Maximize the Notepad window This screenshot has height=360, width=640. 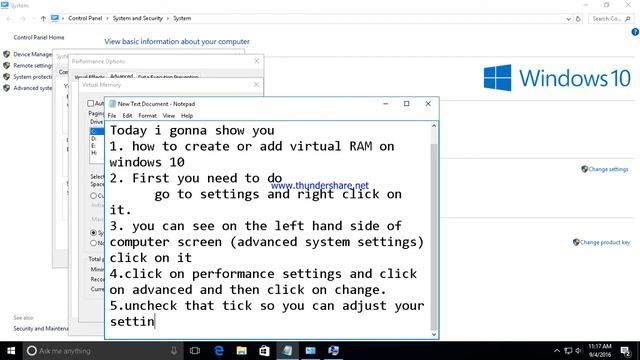407,104
